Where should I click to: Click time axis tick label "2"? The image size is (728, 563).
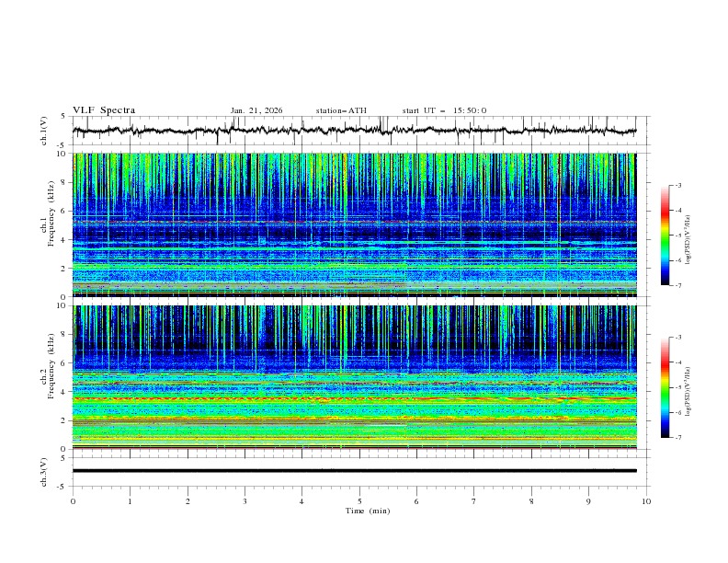[188, 501]
